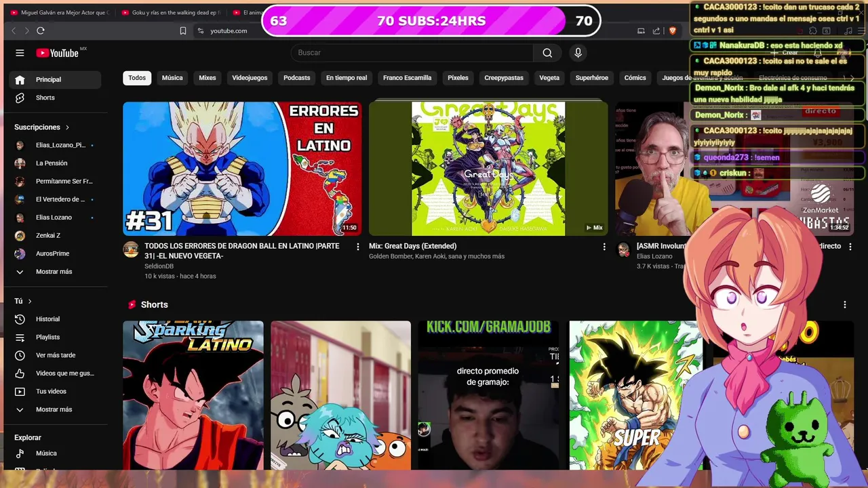This screenshot has width=868, height=488.
Task: Bookmark this page icon in address bar
Action: click(x=183, y=30)
